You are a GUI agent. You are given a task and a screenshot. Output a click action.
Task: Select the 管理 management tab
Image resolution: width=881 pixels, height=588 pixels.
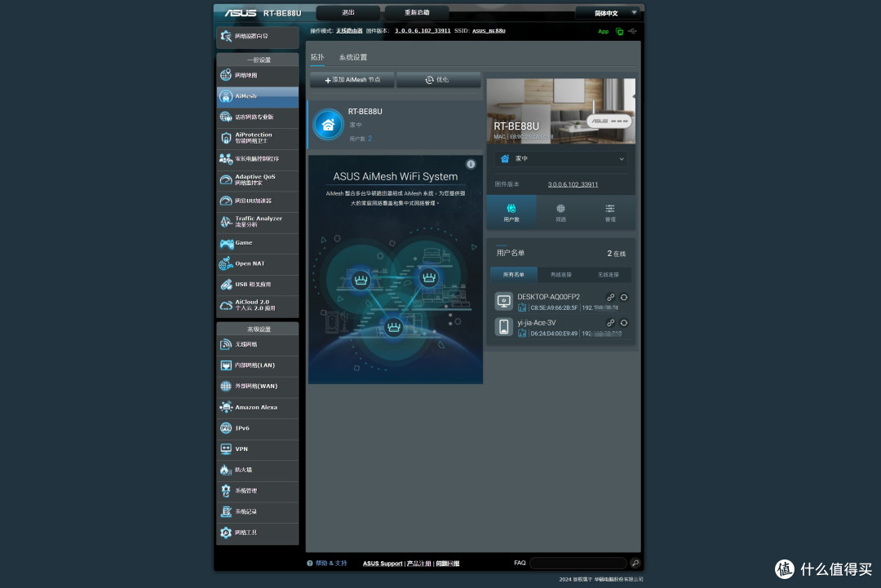point(610,212)
